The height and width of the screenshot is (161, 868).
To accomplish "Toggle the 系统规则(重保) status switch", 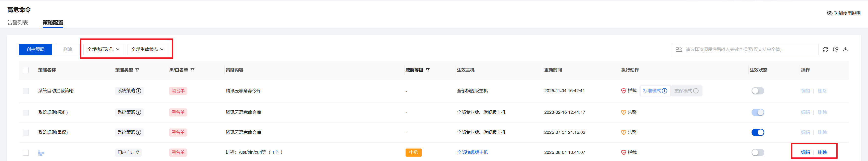I will coord(757,132).
